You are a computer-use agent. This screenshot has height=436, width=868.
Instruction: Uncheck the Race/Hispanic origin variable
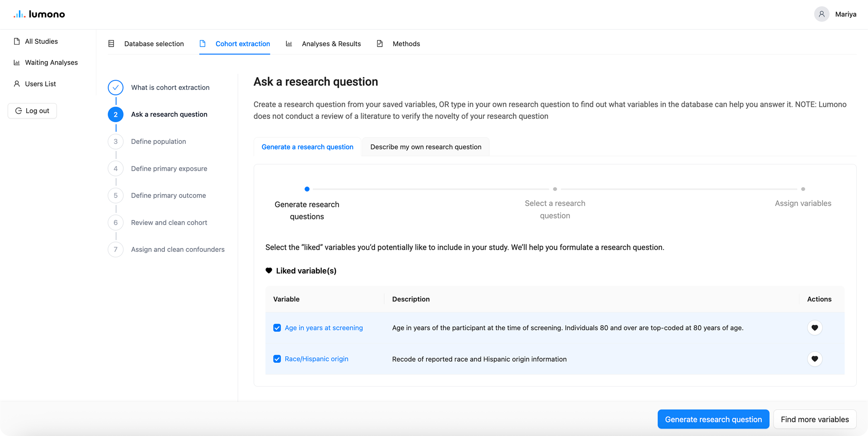click(277, 359)
